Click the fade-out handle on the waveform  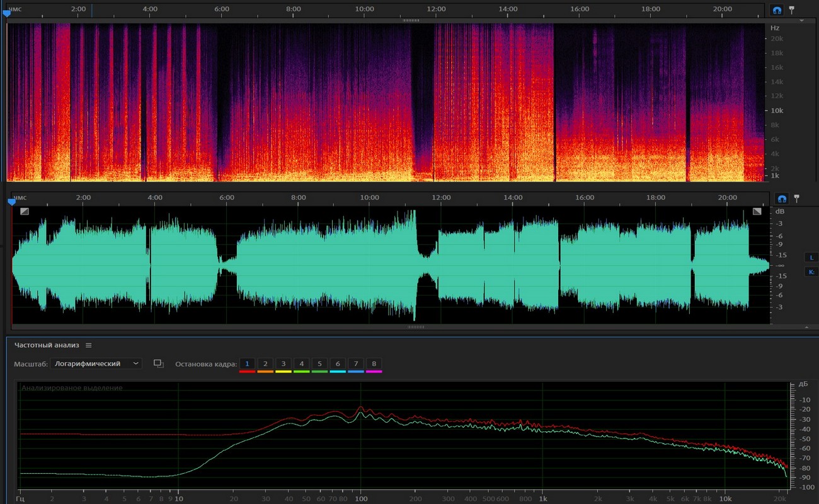click(757, 212)
